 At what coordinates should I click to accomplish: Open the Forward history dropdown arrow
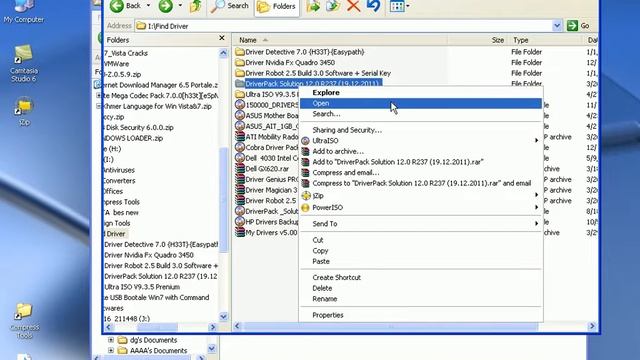(x=180, y=6)
